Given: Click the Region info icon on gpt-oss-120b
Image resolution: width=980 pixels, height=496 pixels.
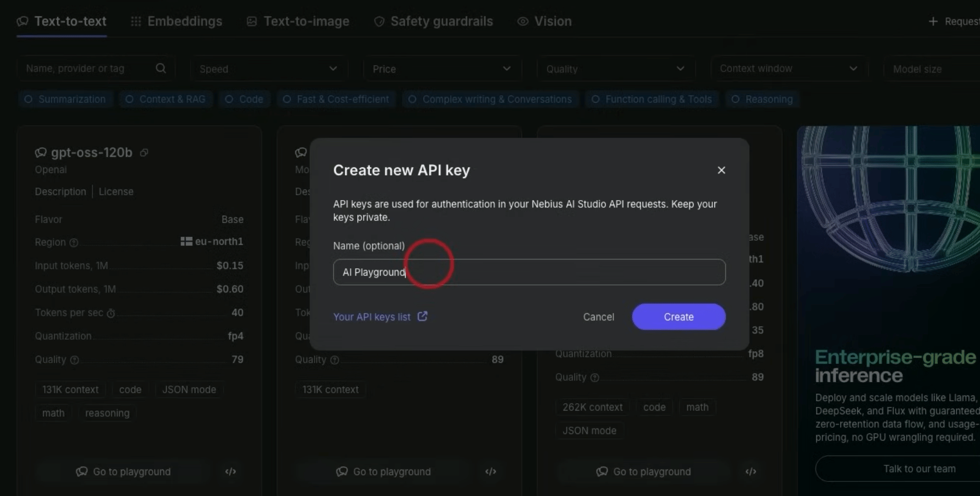Looking at the screenshot, I should (74, 243).
